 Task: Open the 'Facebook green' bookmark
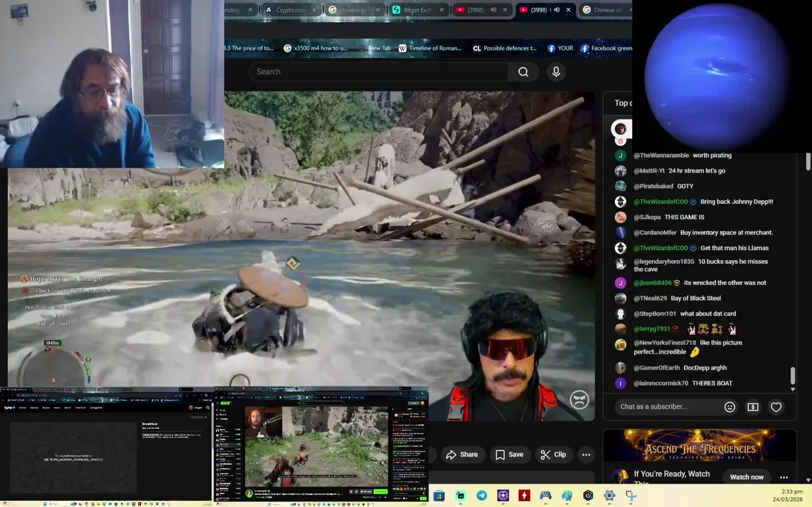click(606, 48)
